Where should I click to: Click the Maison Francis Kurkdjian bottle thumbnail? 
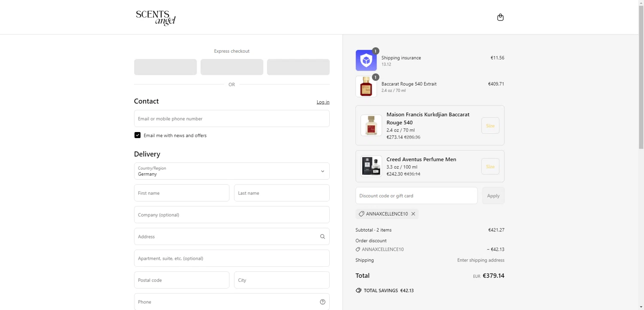[x=371, y=125]
